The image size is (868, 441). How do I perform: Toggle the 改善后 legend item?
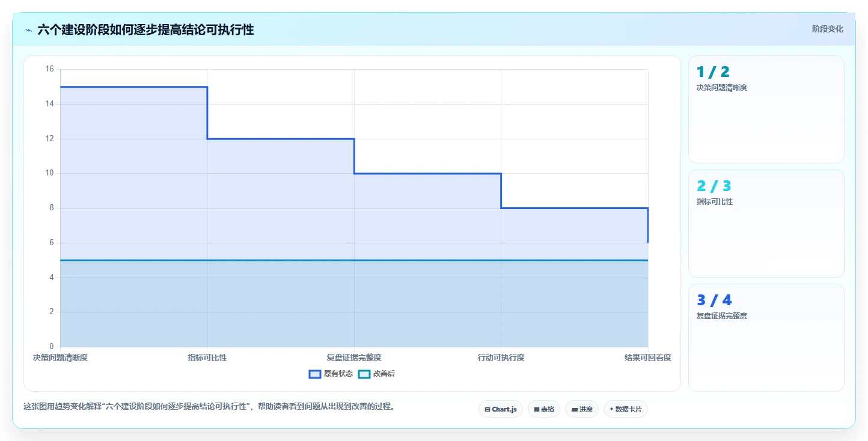(376, 374)
